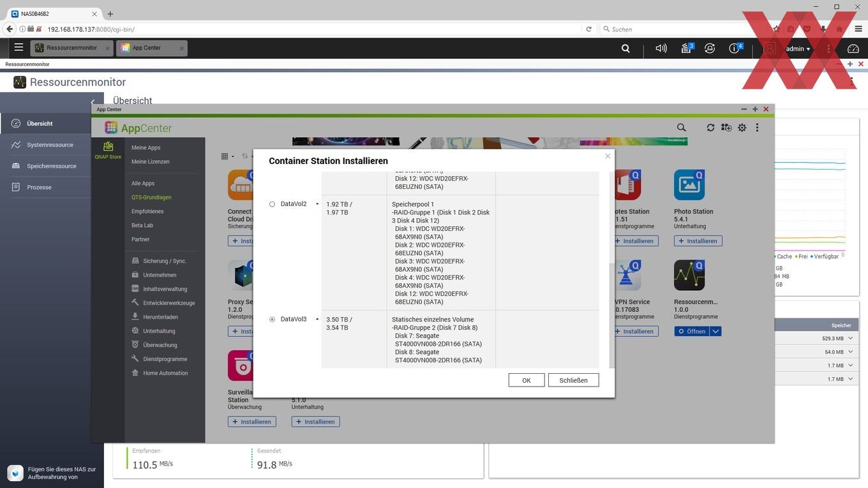868x488 pixels.
Task: Click the App Center search icon
Action: (682, 128)
